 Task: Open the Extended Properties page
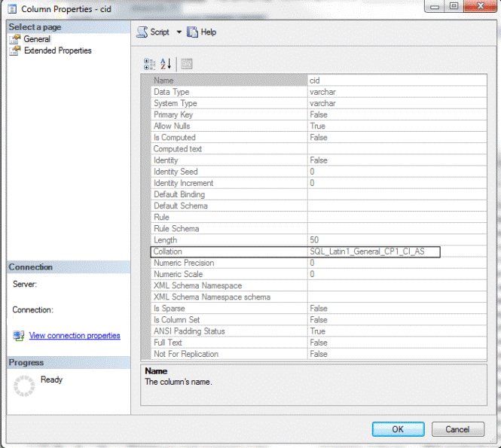[57, 50]
